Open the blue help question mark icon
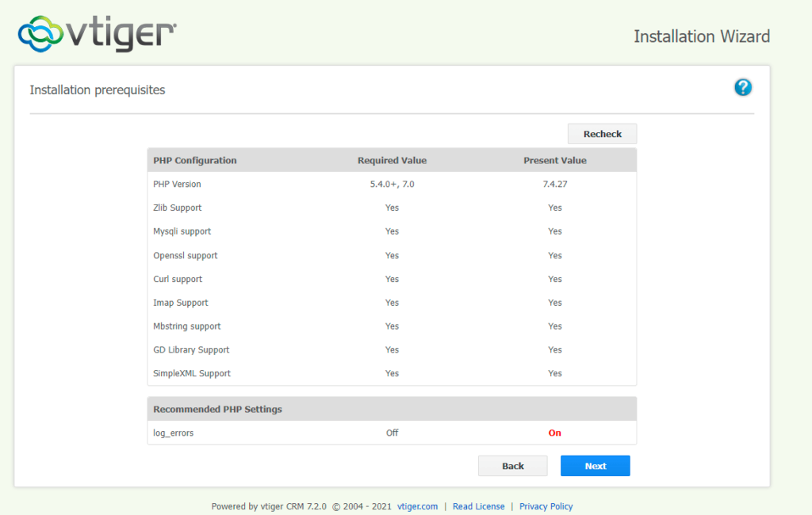The height and width of the screenshot is (515, 812). [x=742, y=87]
